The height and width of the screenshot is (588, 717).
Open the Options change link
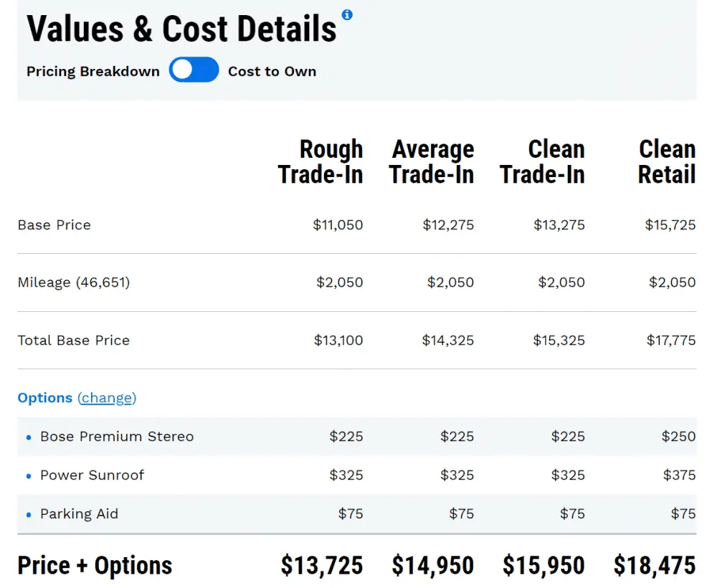click(x=107, y=398)
